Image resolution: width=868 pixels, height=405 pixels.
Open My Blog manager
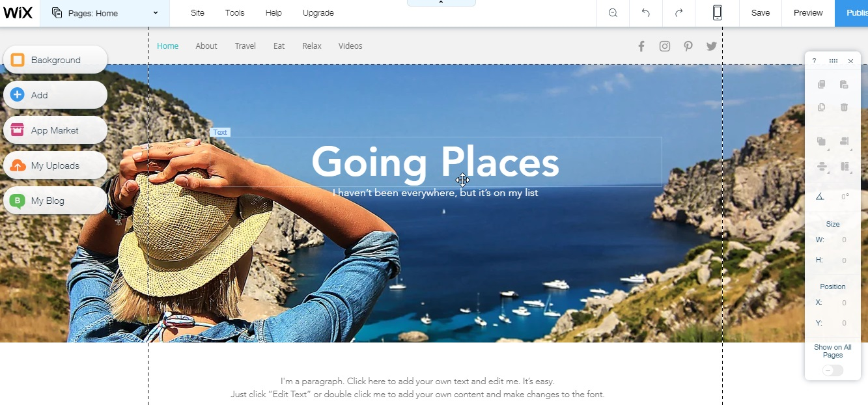55,201
